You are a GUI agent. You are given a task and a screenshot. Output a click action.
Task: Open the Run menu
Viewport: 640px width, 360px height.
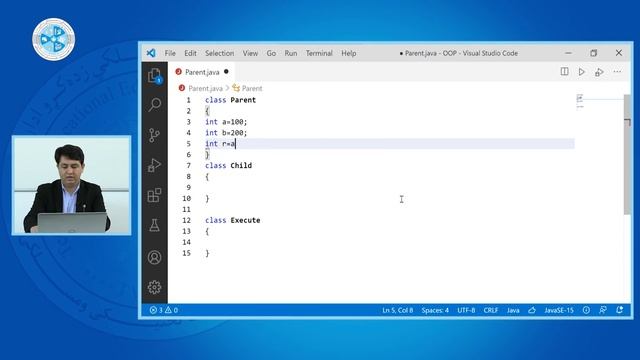pos(291,53)
